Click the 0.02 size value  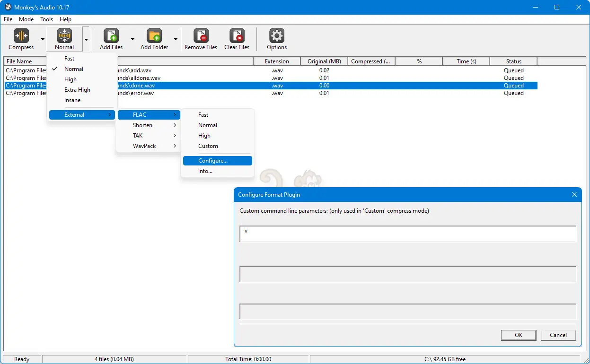[x=324, y=70]
